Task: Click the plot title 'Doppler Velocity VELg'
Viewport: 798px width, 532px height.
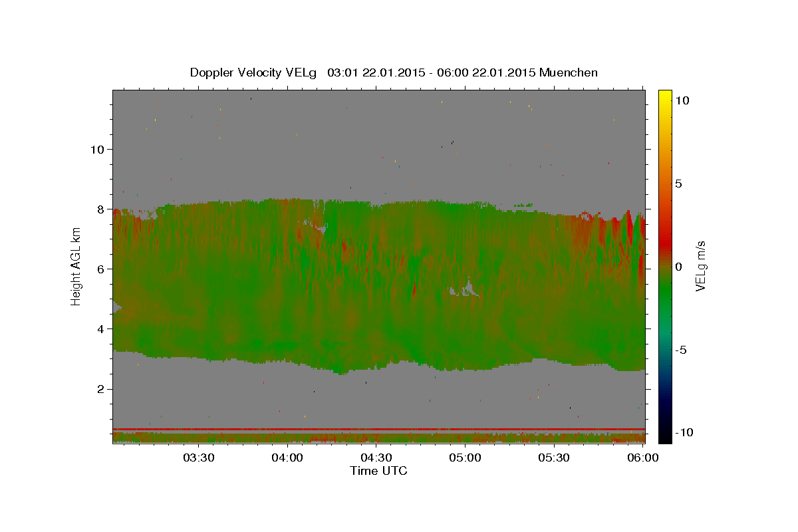Action: tap(254, 72)
